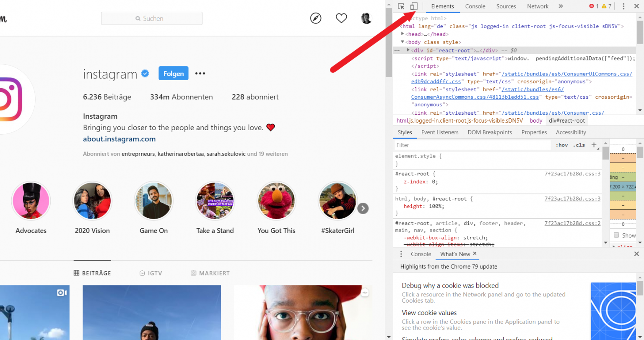Open the entreprneurs follower link
The width and height of the screenshot is (644, 340).
click(138, 154)
